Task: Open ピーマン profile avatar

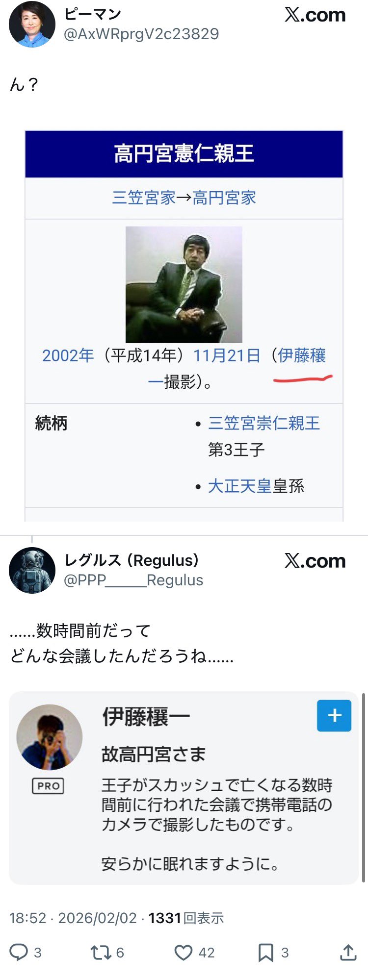Action: point(32,25)
